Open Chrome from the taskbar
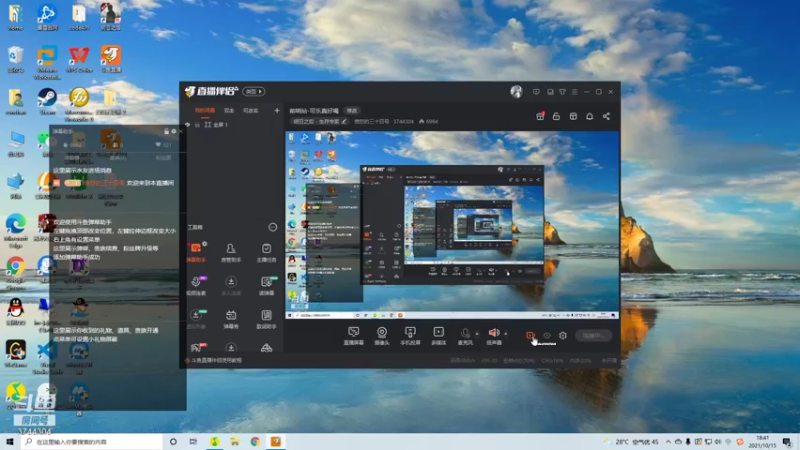 [255, 441]
